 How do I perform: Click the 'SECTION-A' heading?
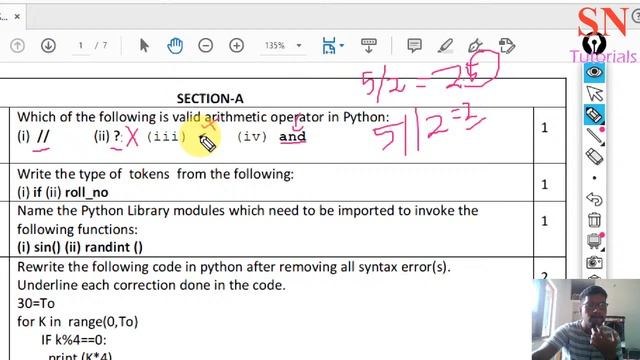(x=210, y=98)
